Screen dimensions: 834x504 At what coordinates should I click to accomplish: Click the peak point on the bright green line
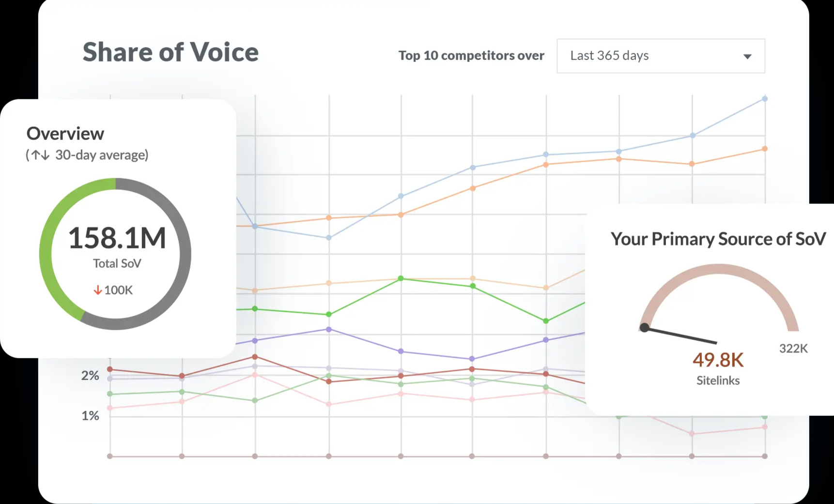click(401, 278)
